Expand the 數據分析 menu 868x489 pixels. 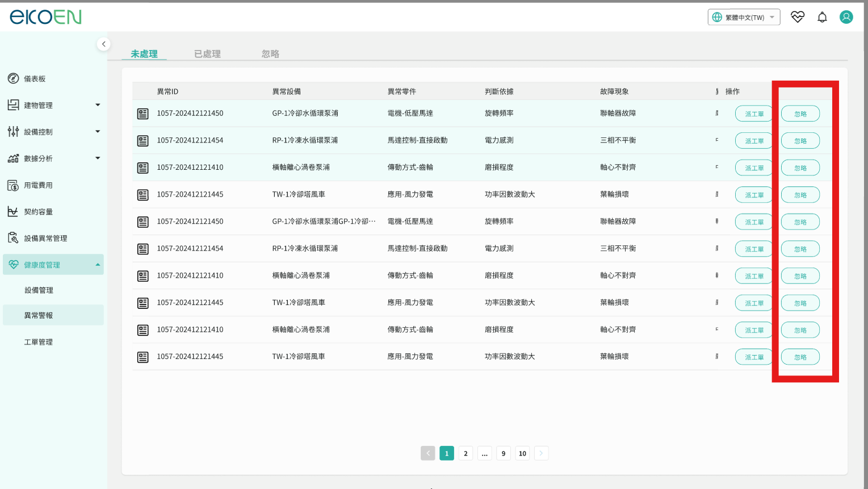point(97,158)
